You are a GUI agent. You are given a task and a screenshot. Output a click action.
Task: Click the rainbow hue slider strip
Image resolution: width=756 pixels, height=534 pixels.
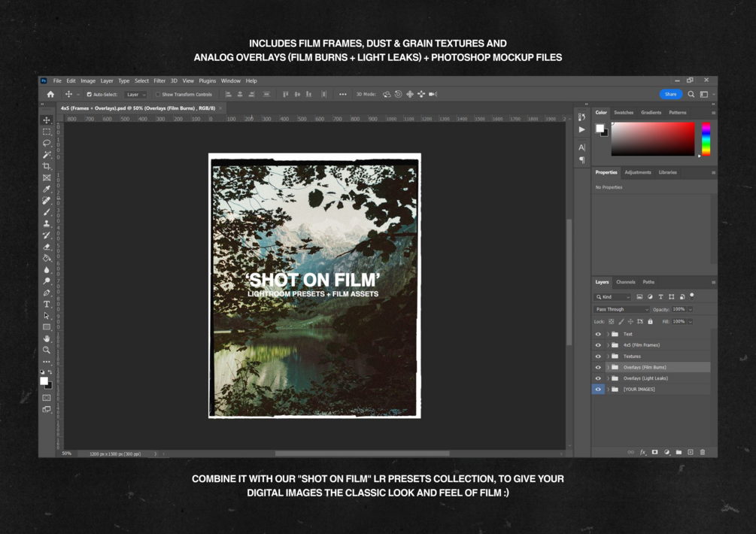click(x=706, y=139)
